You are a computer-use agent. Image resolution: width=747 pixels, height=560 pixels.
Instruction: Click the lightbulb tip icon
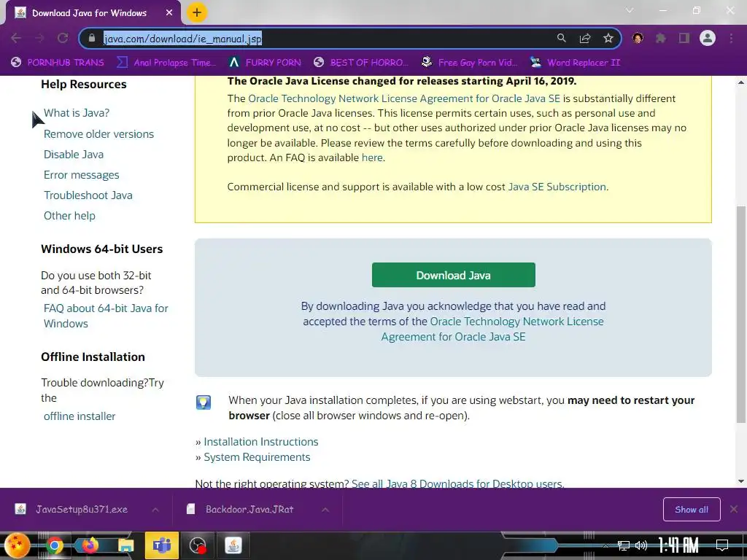coord(204,402)
